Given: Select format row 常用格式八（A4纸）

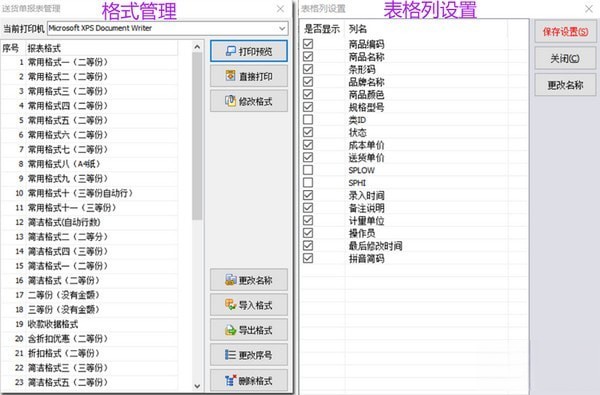Looking at the screenshot, I should pyautogui.click(x=90, y=164).
